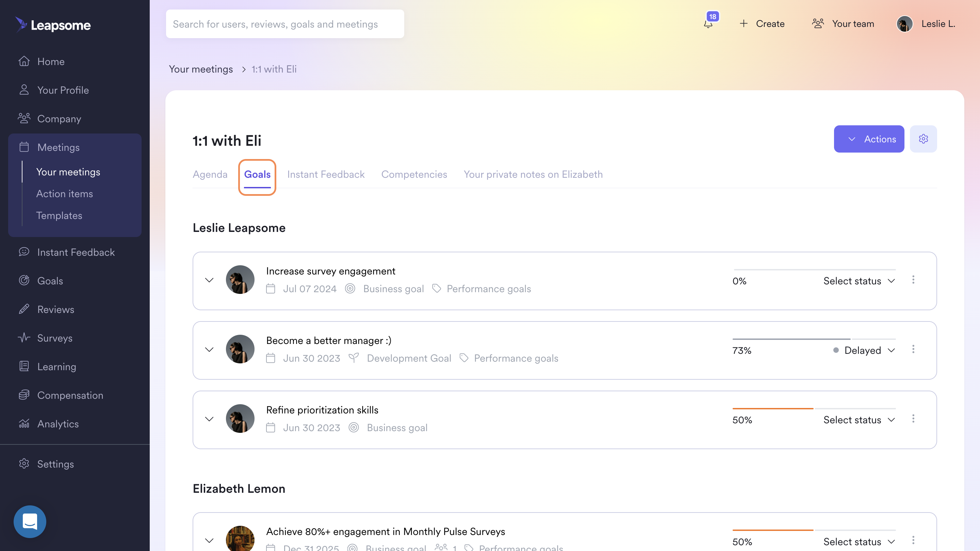This screenshot has height=551, width=980.
Task: Open more options for Become a better manager
Action: pyautogui.click(x=913, y=349)
